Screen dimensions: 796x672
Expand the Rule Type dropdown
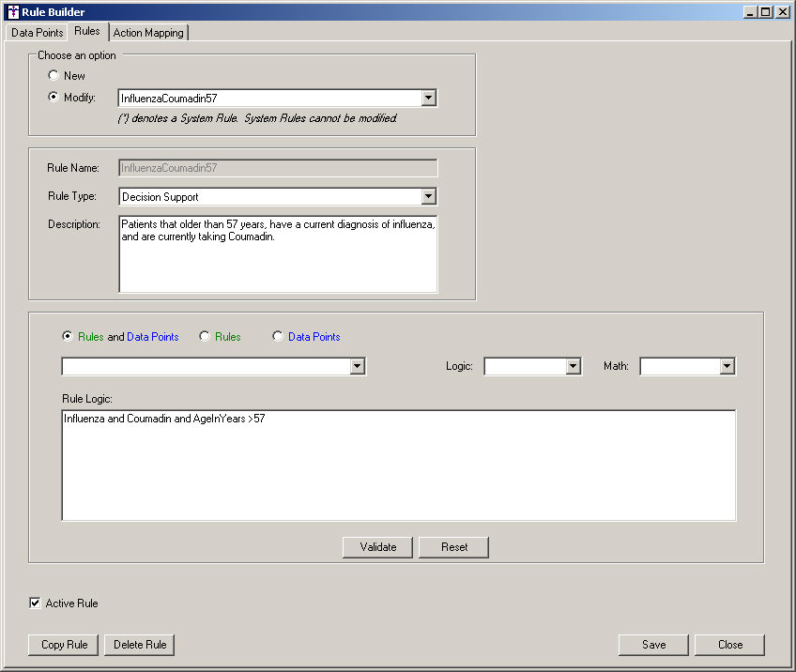(x=428, y=197)
